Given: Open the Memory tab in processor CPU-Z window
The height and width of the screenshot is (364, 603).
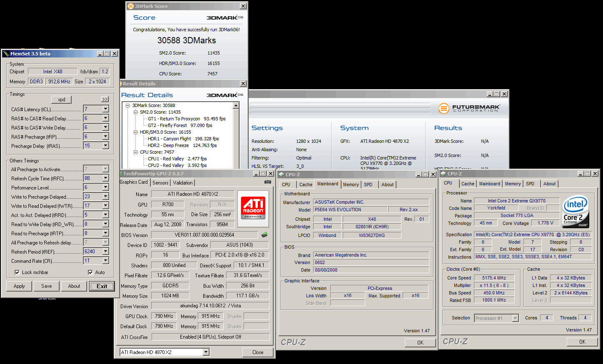Looking at the screenshot, I should coord(513,184).
